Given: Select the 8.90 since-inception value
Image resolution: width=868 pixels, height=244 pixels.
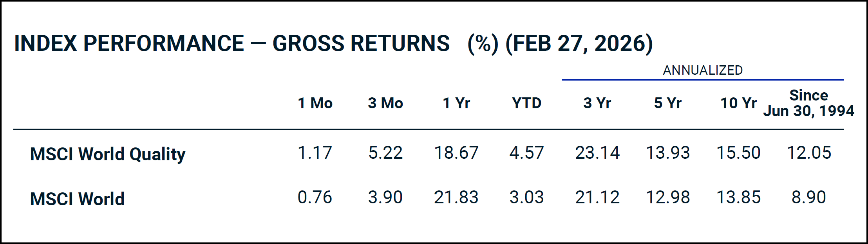Looking at the screenshot, I should point(808,197).
